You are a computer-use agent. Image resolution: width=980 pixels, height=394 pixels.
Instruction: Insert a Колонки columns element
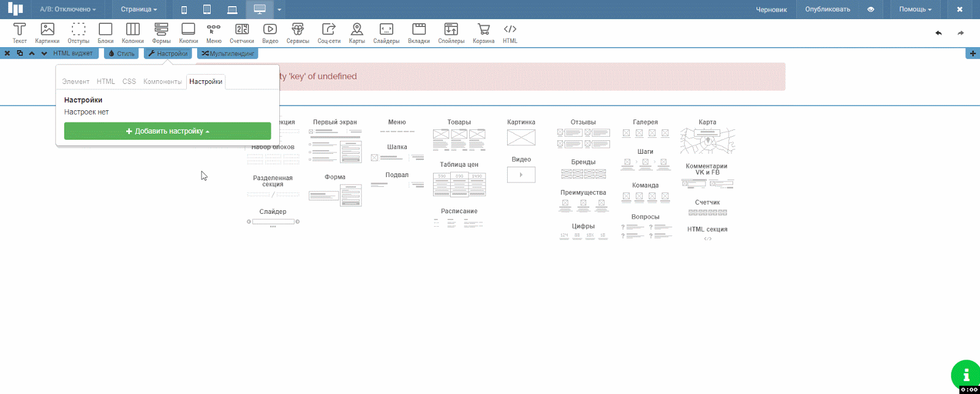pos(132,33)
